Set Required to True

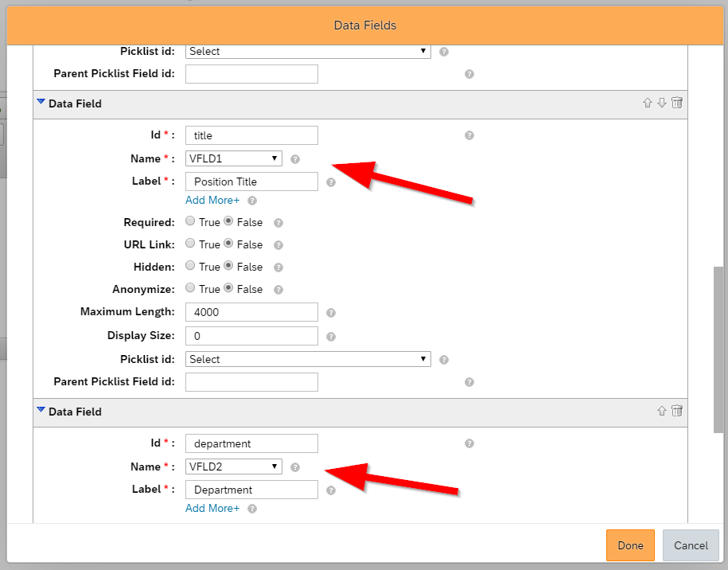(190, 221)
